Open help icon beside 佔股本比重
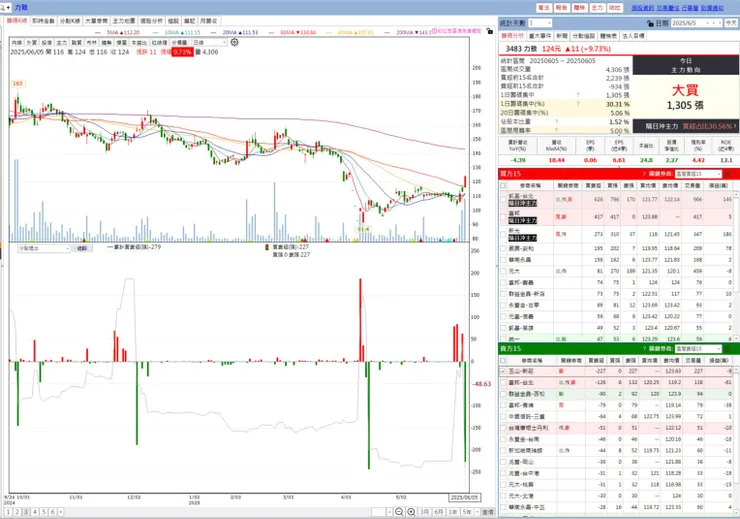 pyautogui.click(x=557, y=122)
